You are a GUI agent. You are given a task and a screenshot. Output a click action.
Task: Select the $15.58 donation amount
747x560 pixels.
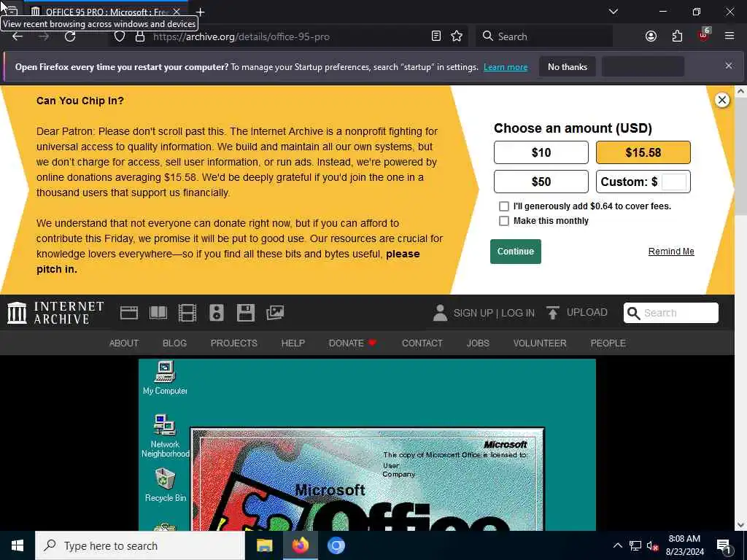[643, 152]
